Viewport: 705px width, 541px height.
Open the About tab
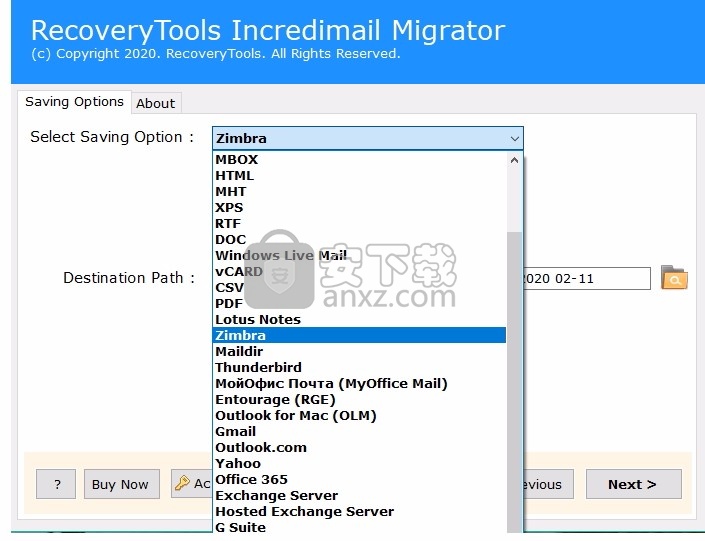(156, 103)
